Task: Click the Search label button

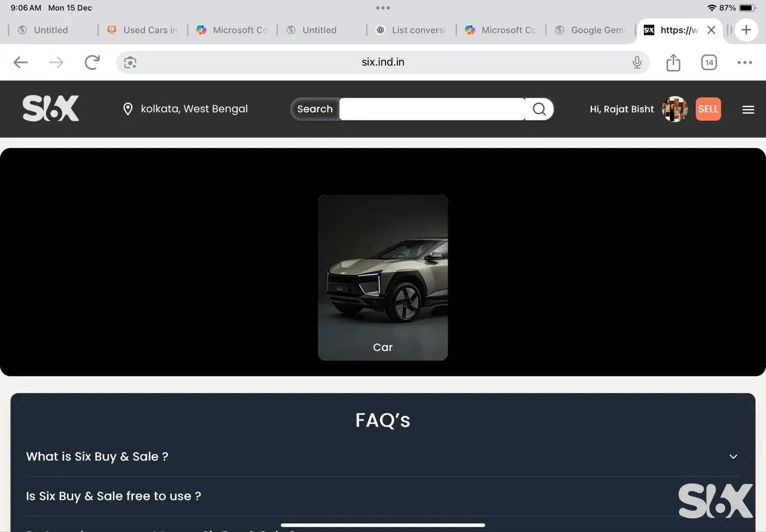Action: [x=315, y=109]
